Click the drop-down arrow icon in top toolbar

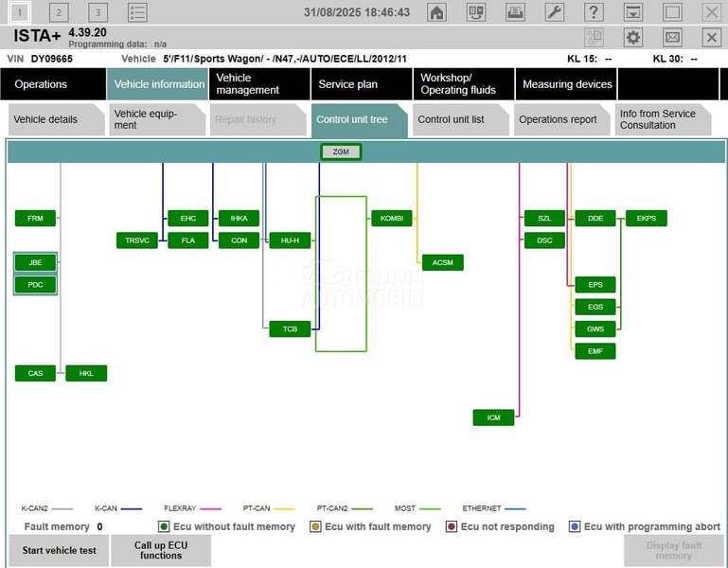pyautogui.click(x=633, y=12)
